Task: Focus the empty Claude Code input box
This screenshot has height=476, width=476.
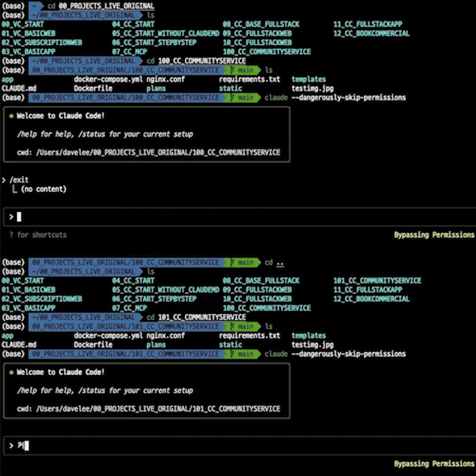Action: click(x=238, y=217)
